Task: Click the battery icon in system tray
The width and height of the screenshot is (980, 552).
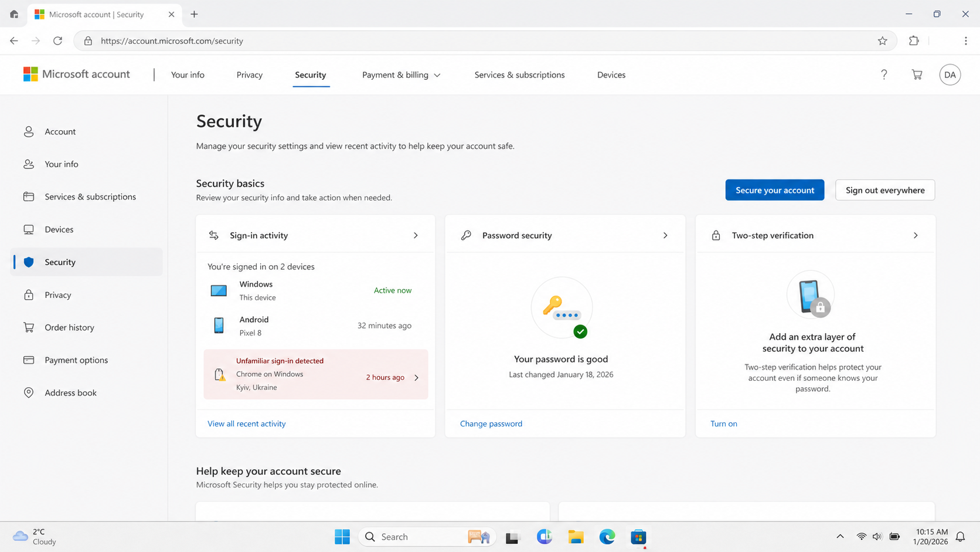Action: 894,537
